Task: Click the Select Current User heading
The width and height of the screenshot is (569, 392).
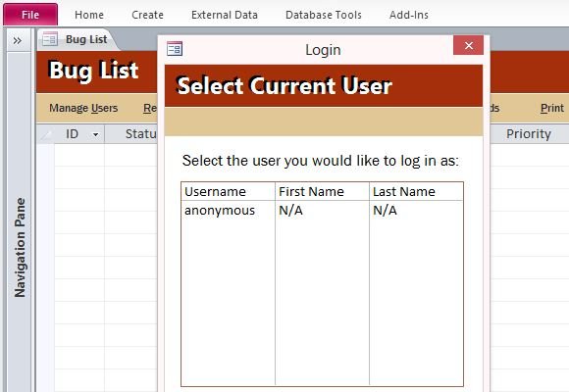Action: (284, 85)
